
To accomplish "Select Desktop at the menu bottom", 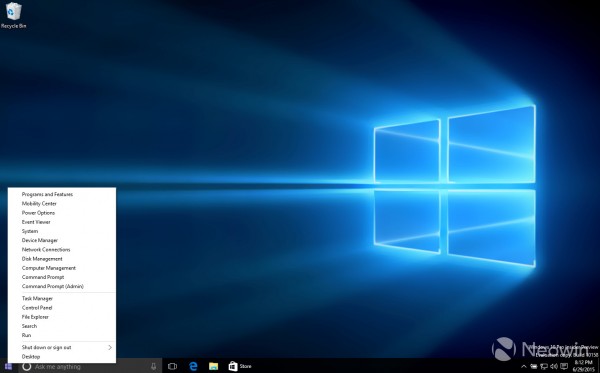I will click(x=62, y=357).
